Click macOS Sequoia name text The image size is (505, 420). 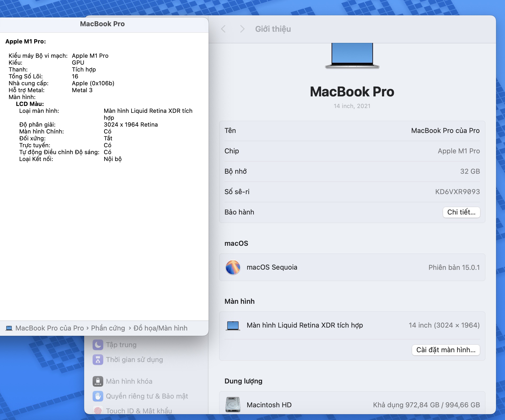(272, 267)
